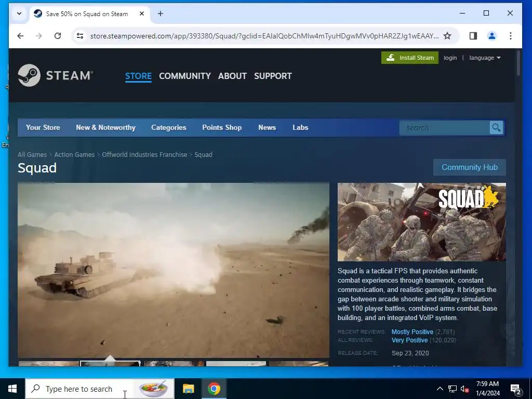The width and height of the screenshot is (532, 399).
Task: Show hidden system tray icons
Action: 440,389
